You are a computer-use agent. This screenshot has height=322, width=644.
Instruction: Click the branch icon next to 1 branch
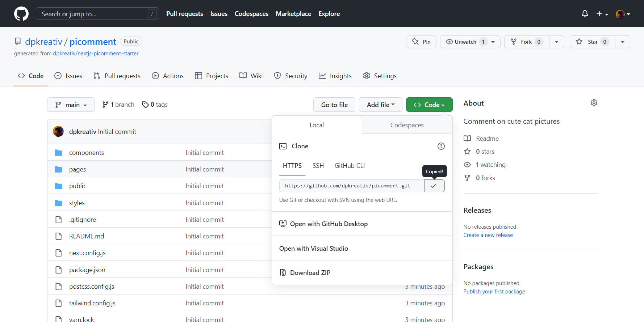105,105
